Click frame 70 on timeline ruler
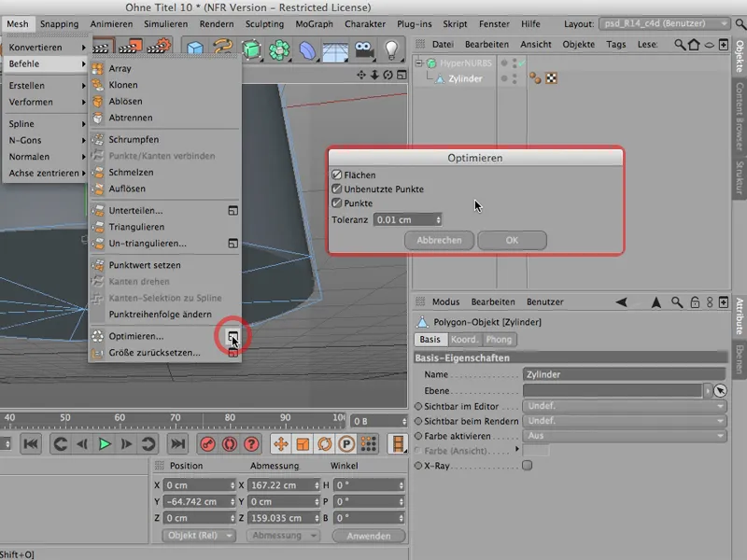The image size is (747, 560). coord(176,417)
